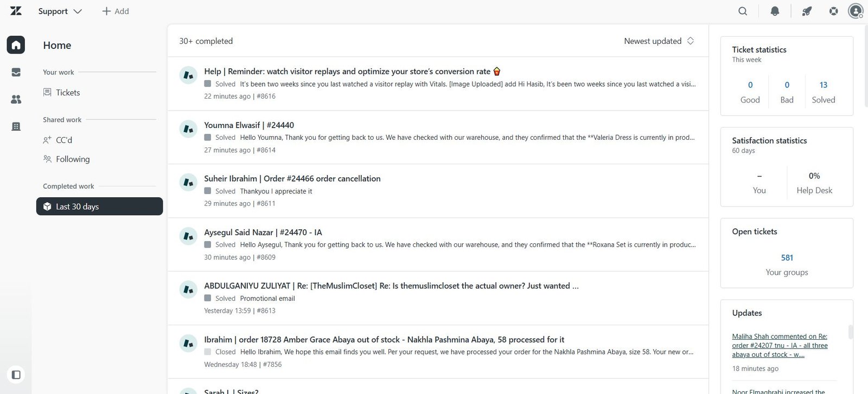Click avatar of ABDULGANIYU ZULIYAT ticket

pyautogui.click(x=188, y=290)
